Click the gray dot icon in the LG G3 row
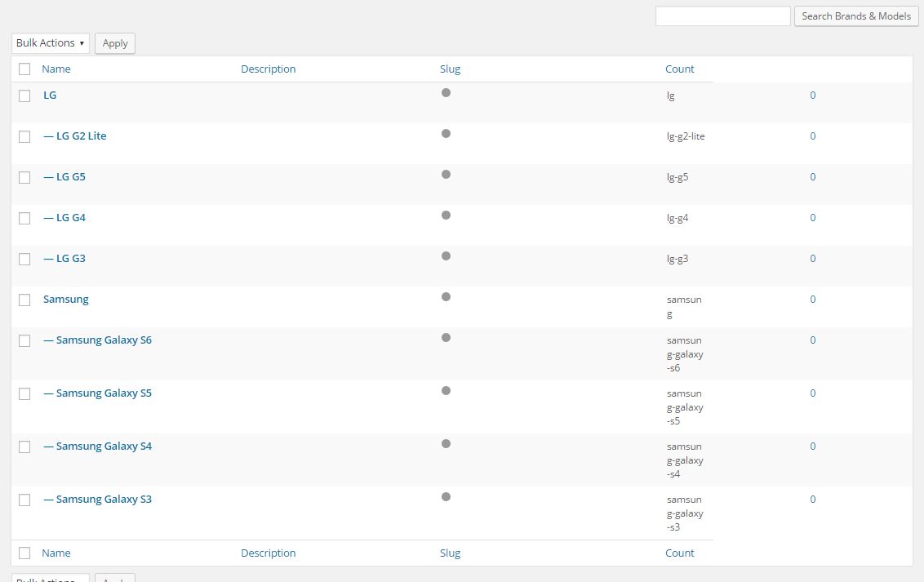Viewport: 924px width, 582px height. pyautogui.click(x=446, y=256)
